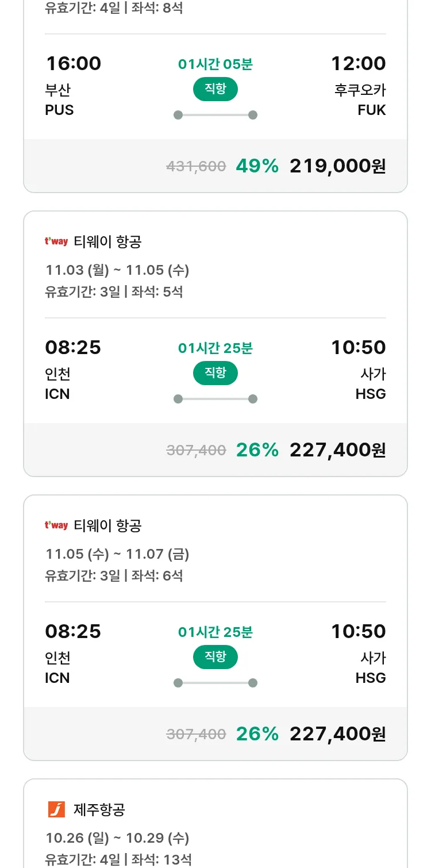Viewport: 431px width, 868px height.
Task: Click the 01시간 05분 flight duration
Action: click(215, 64)
